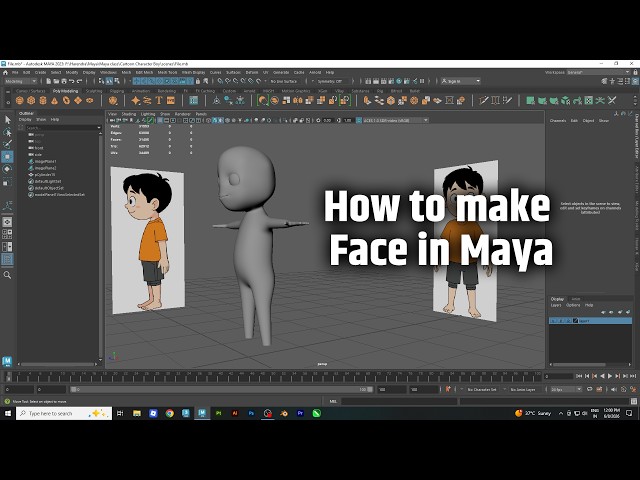Open the Edit Mesh menu
The width and height of the screenshot is (640, 480).
point(144,72)
